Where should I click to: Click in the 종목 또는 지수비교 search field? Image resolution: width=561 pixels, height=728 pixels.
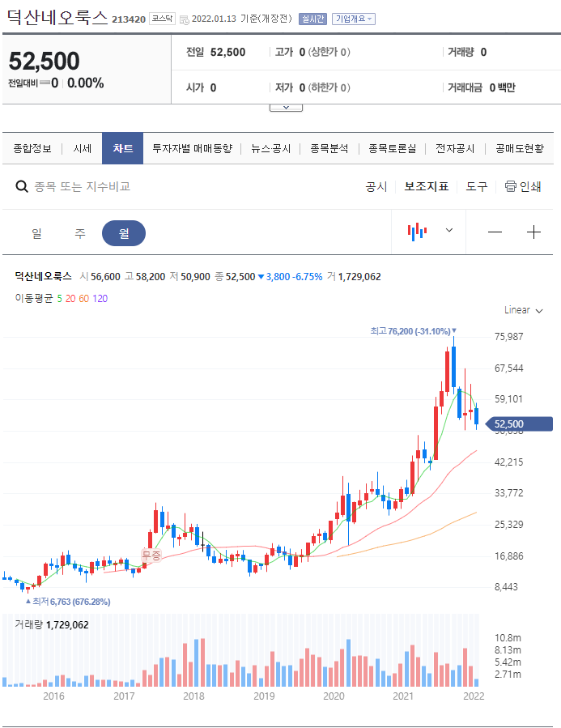click(83, 186)
